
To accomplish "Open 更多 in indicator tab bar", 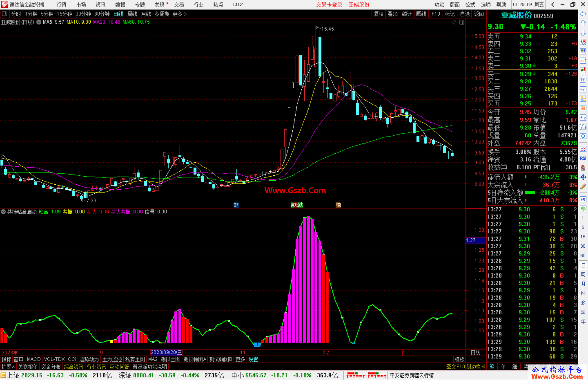I will tap(240, 359).
